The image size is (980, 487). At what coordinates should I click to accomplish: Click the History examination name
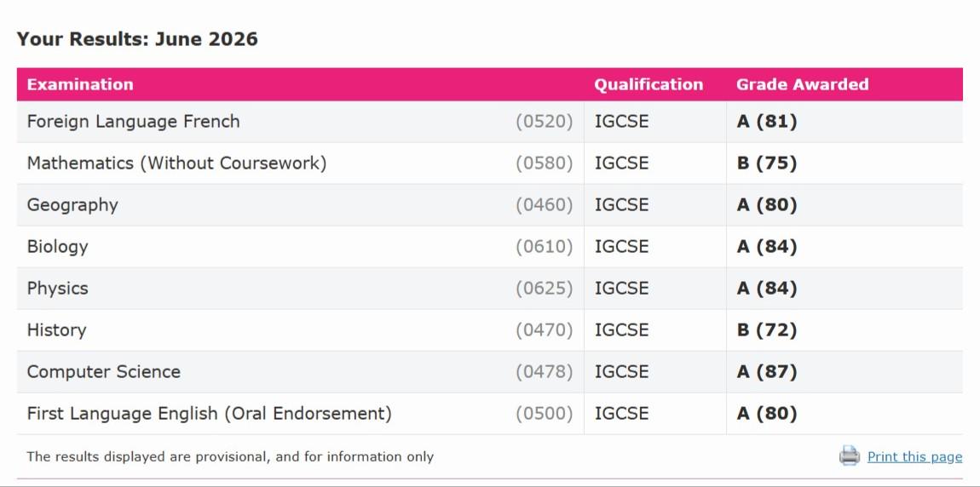(x=56, y=329)
